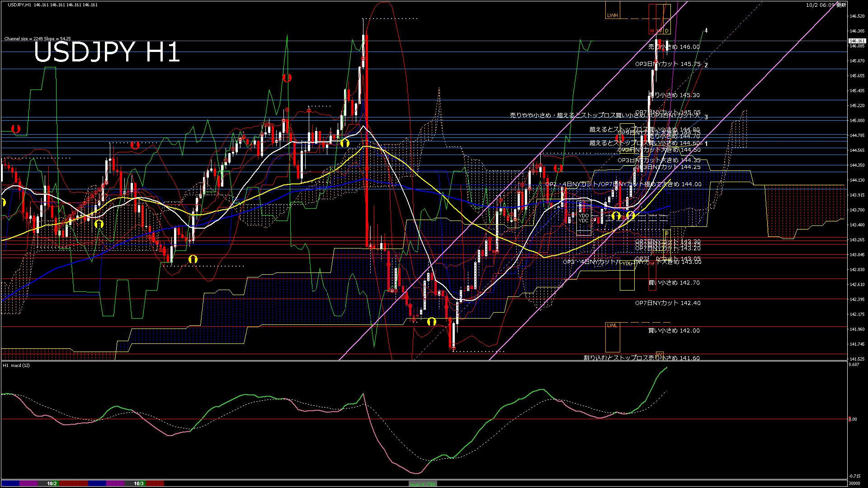Image resolution: width=868 pixels, height=488 pixels.
Task: Click white 'YDO YDC' yesterday box
Action: (584, 218)
